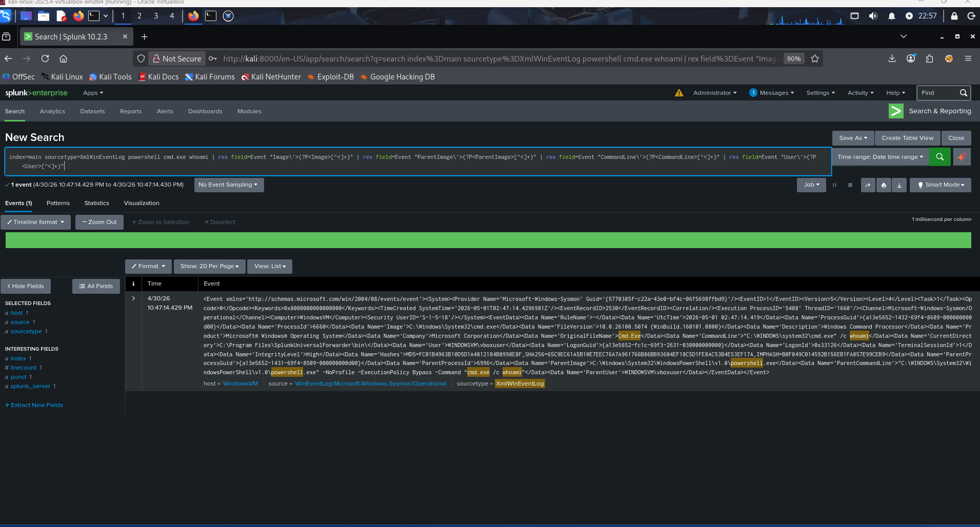
Task: Open the Job dropdown
Action: coord(811,185)
